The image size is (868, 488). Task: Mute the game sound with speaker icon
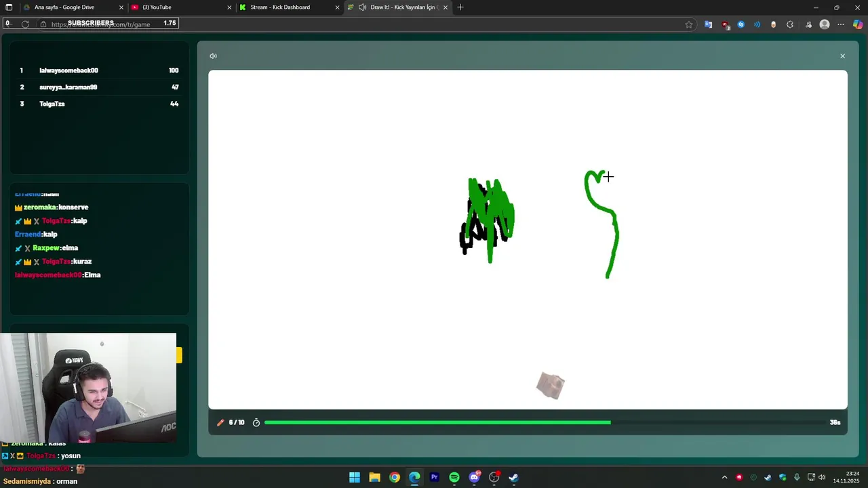tap(213, 56)
